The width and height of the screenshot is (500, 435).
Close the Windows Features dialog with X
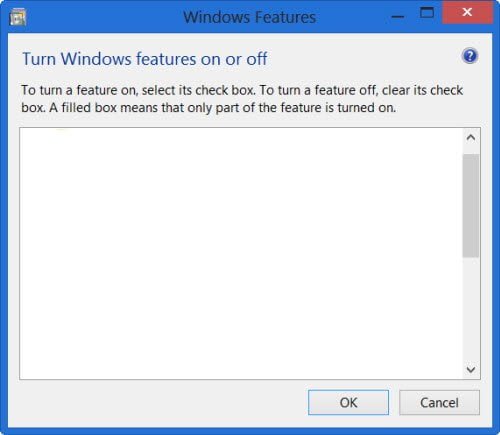pyautogui.click(x=467, y=12)
